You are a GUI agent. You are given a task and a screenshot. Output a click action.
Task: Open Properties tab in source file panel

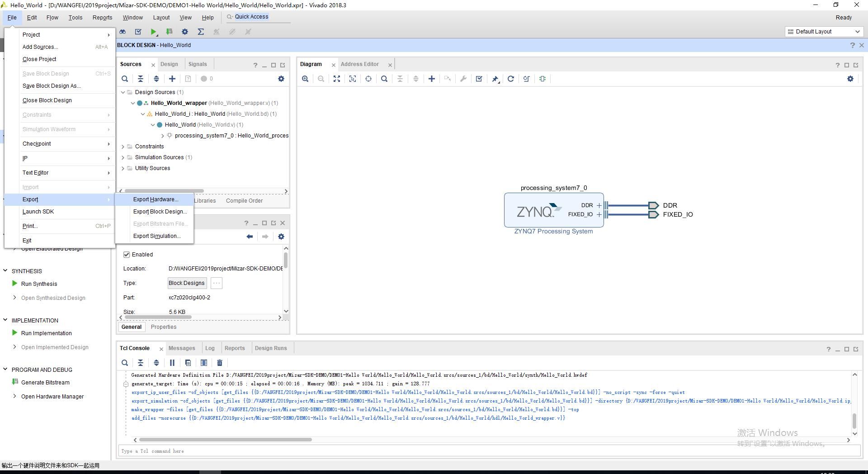pyautogui.click(x=164, y=327)
